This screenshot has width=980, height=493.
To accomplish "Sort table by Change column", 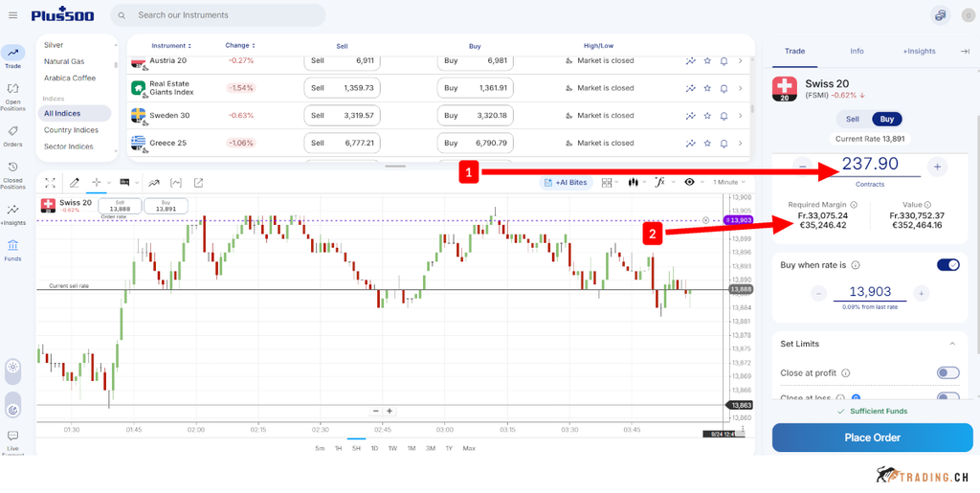I will 240,46.
